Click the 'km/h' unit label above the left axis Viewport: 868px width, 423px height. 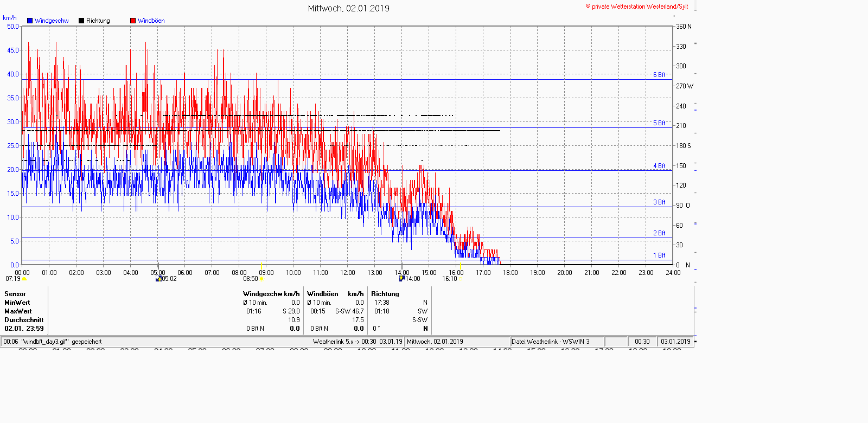click(x=10, y=18)
